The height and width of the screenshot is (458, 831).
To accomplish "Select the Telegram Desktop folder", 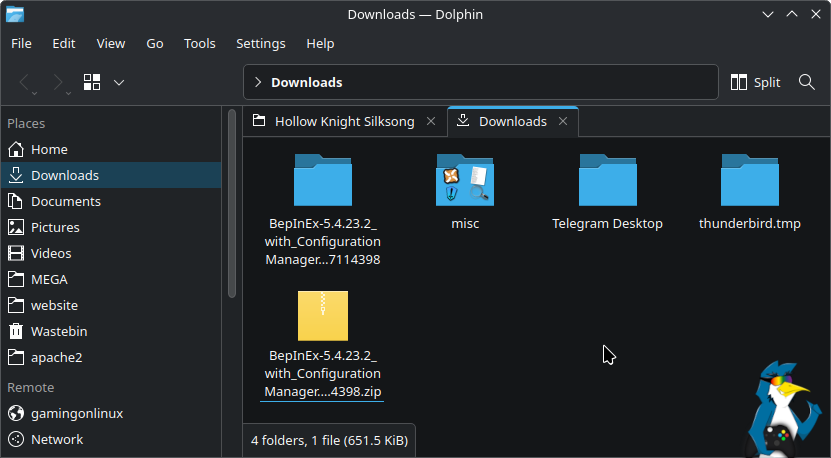I will (607, 181).
